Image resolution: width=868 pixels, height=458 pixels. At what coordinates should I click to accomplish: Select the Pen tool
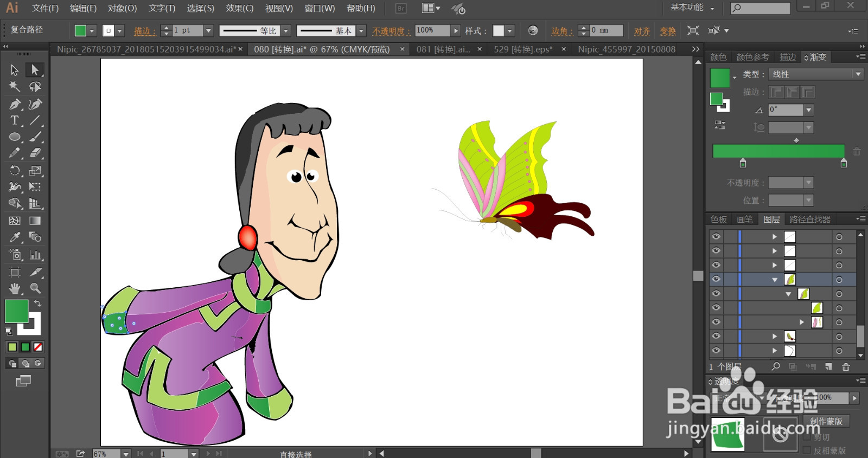click(15, 104)
